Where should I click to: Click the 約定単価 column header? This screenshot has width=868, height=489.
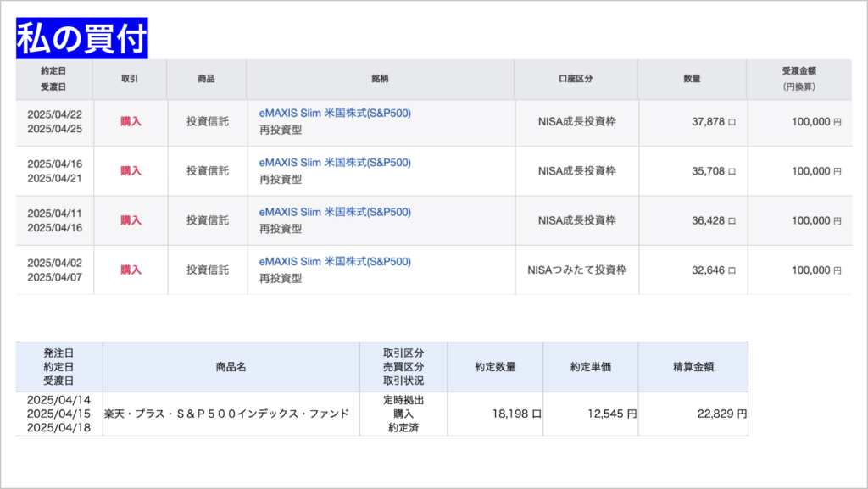(x=591, y=367)
